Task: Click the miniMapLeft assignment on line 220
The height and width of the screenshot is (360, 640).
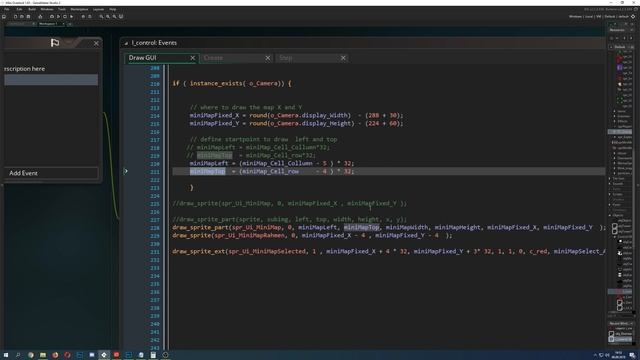Action: point(272,163)
